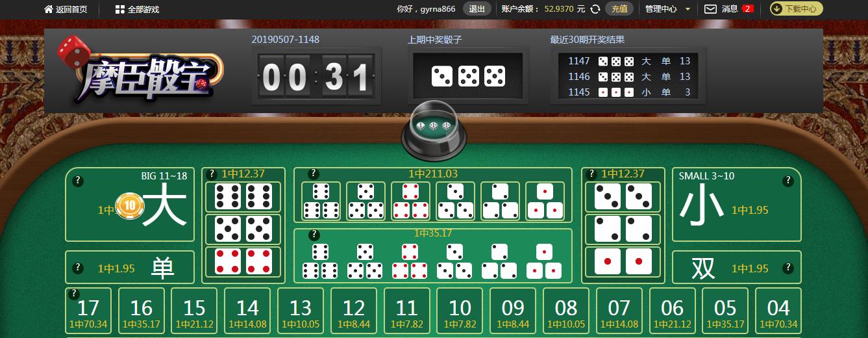Click the help icon above the 1中211.03 triples
This screenshot has height=338, width=868.
pyautogui.click(x=314, y=174)
